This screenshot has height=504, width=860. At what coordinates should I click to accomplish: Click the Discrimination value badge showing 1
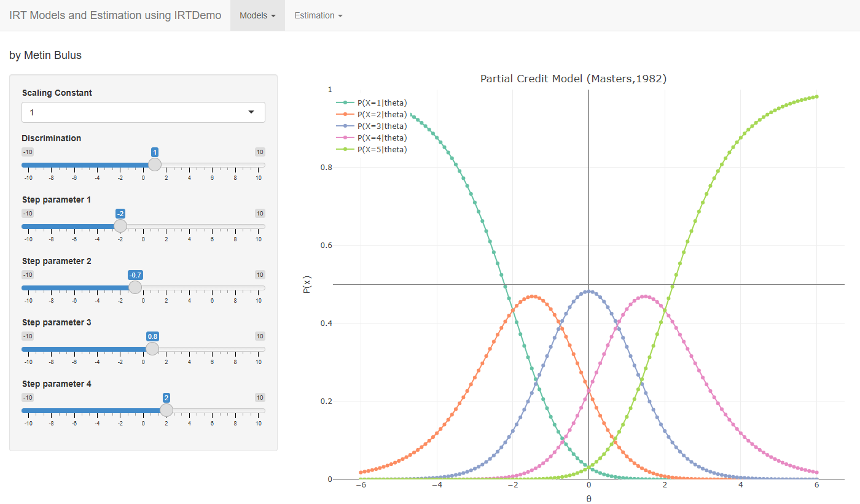(155, 152)
